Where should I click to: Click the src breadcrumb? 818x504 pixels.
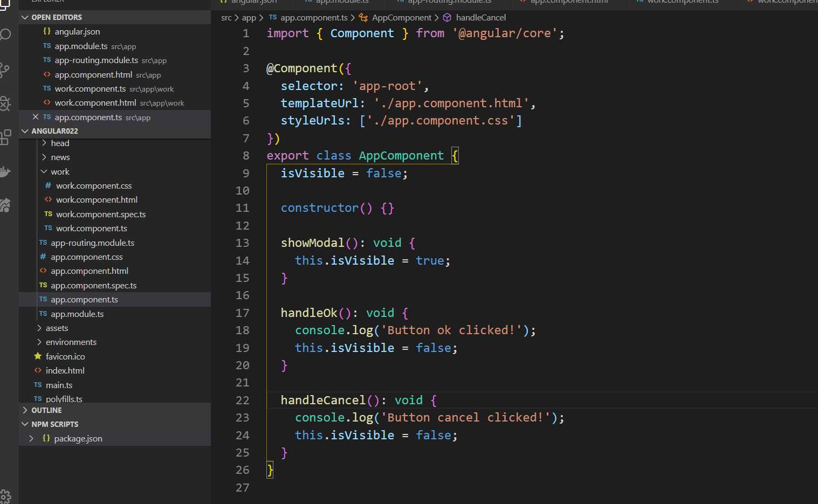point(226,18)
